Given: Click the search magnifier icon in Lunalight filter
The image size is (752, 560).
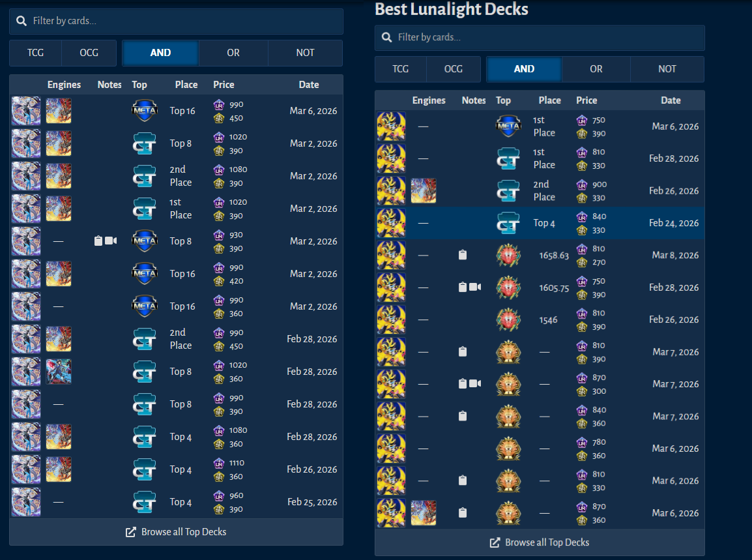Looking at the screenshot, I should click(386, 37).
